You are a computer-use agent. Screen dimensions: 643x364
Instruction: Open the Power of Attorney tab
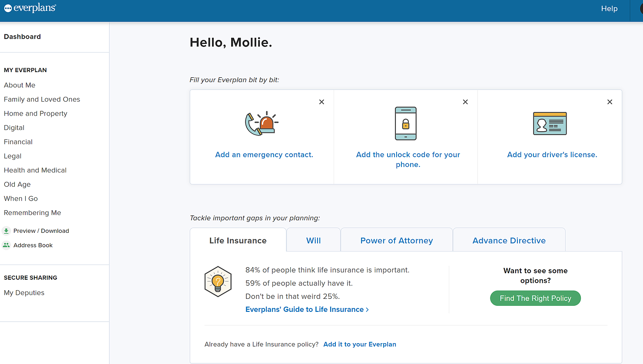click(396, 241)
